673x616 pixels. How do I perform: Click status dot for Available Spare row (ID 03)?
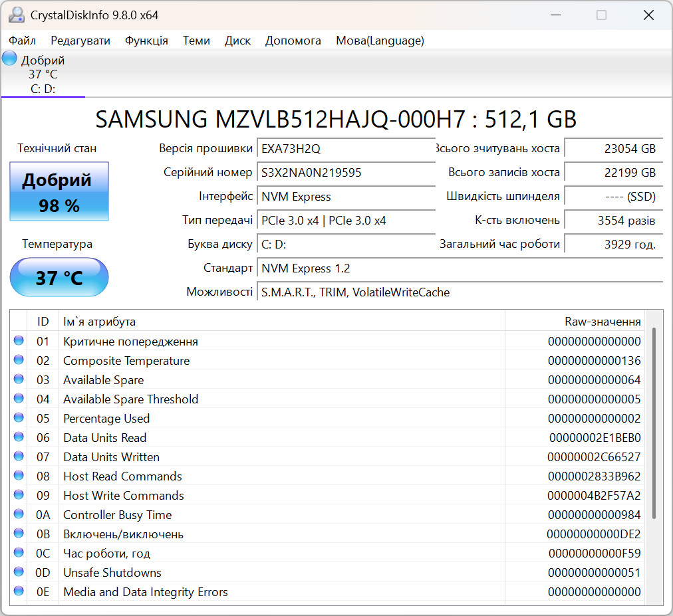point(19,379)
